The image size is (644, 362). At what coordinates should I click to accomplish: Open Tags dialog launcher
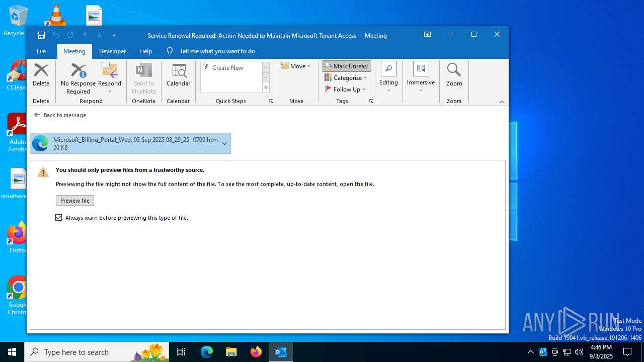(371, 101)
